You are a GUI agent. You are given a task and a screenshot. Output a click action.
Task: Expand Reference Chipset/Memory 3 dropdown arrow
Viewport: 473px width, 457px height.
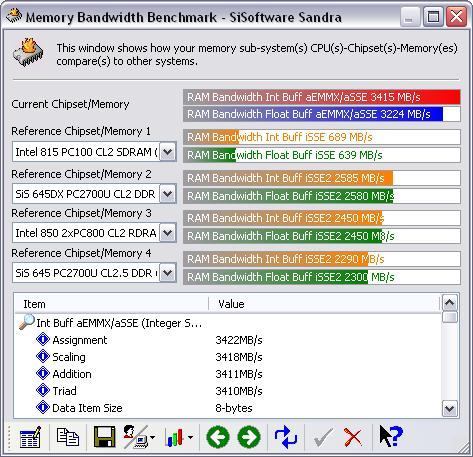167,233
